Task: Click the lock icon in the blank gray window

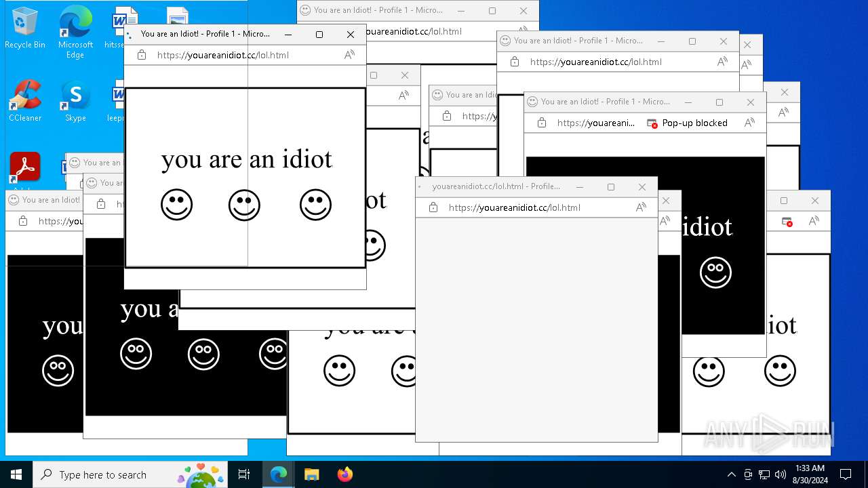Action: click(x=433, y=207)
